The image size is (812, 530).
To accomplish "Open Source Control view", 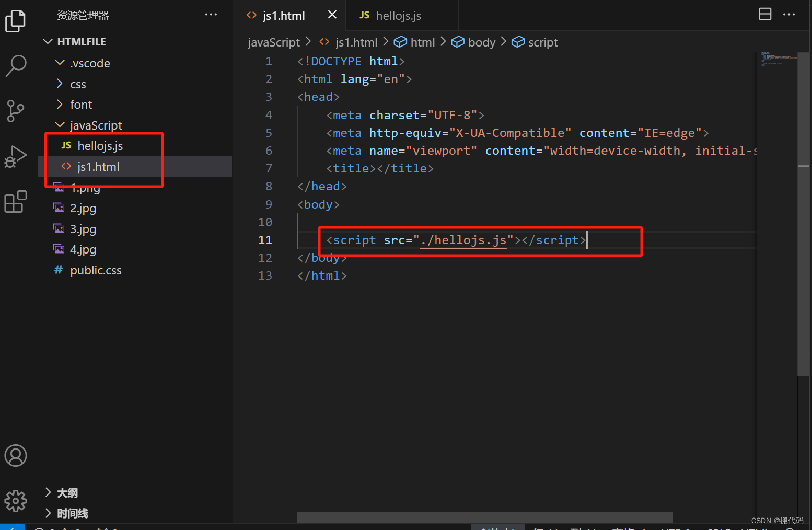I will [x=16, y=111].
